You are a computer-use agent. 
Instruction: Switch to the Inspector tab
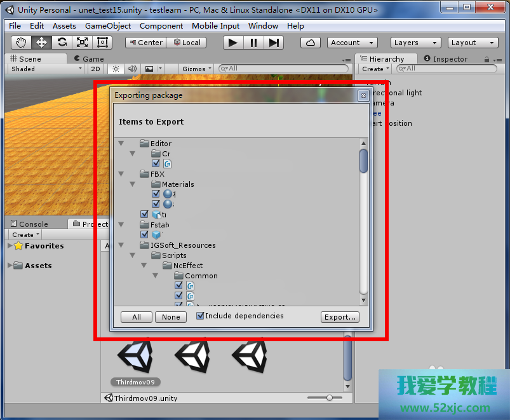click(x=449, y=59)
